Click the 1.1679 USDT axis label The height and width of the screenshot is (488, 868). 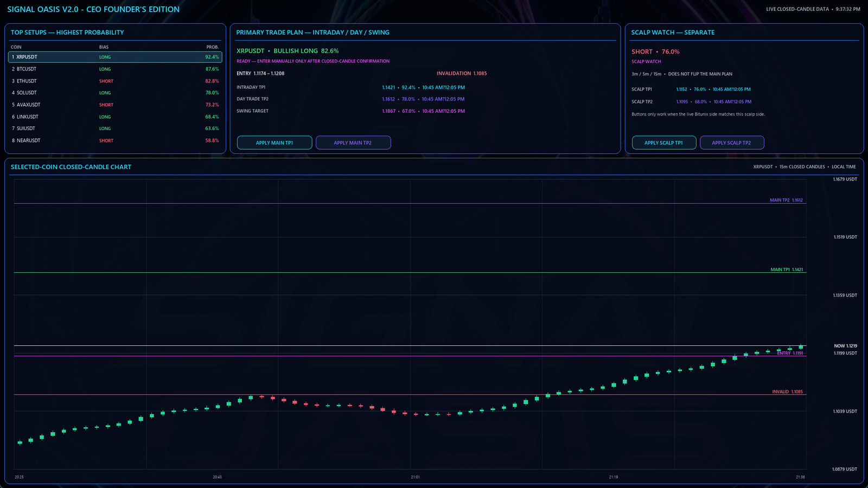click(x=845, y=179)
